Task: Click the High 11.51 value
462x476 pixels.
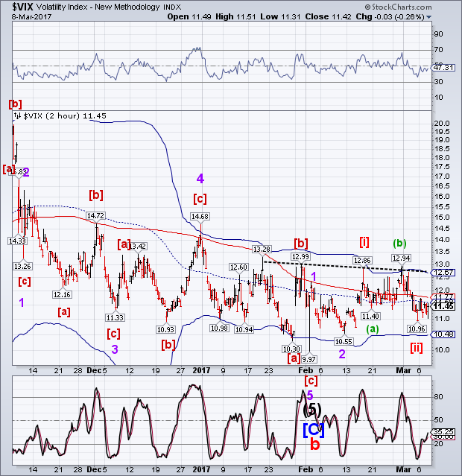Action: [x=235, y=16]
